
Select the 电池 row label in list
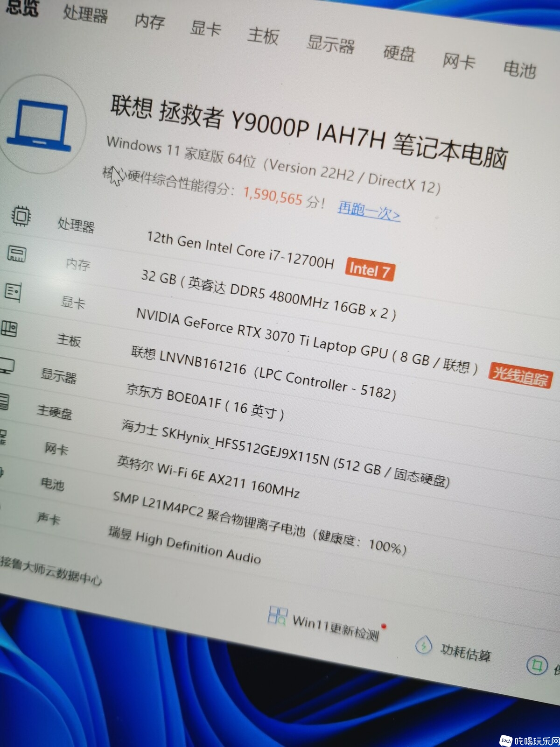[x=52, y=483]
